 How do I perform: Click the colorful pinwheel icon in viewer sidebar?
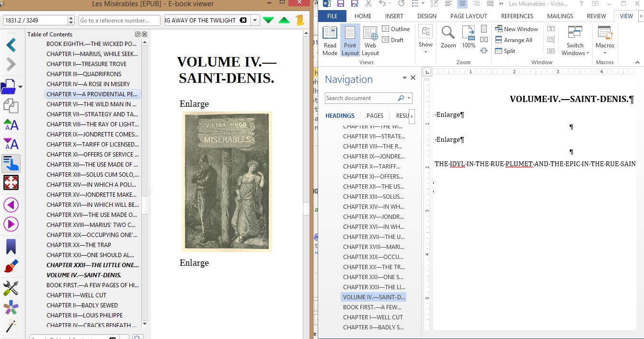coord(11,308)
